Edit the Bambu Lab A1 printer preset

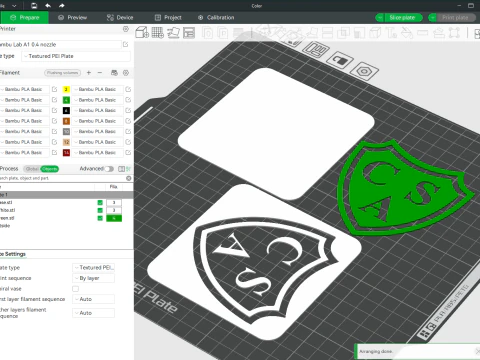coord(125,44)
